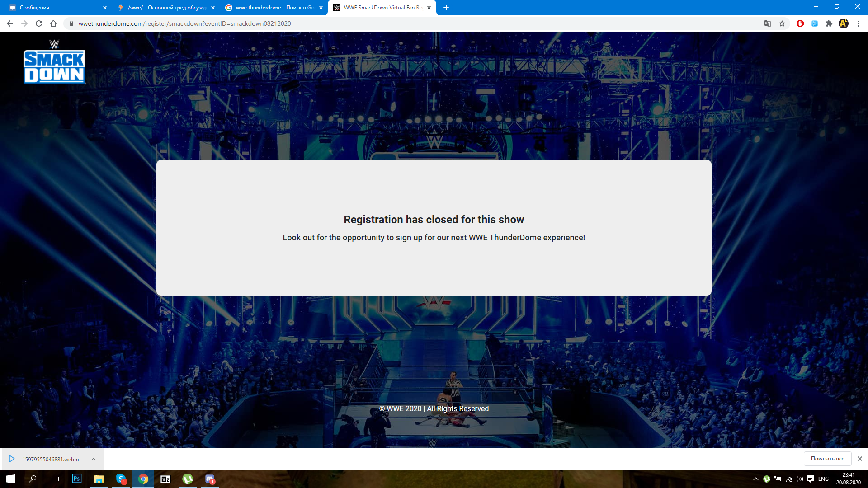The width and height of the screenshot is (868, 488).
Task: Toggle the ENG input language indicator
Action: point(823,479)
